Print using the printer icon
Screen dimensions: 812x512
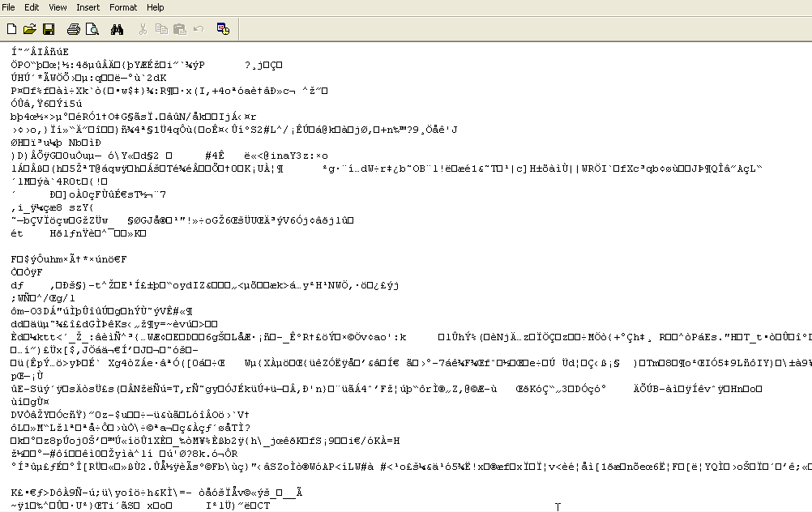coord(74,29)
